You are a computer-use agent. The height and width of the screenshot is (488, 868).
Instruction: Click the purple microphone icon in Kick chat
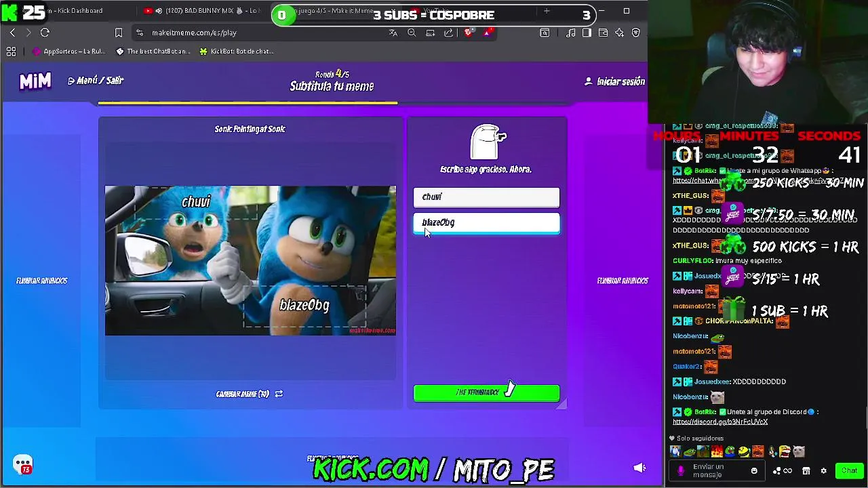[x=681, y=471]
